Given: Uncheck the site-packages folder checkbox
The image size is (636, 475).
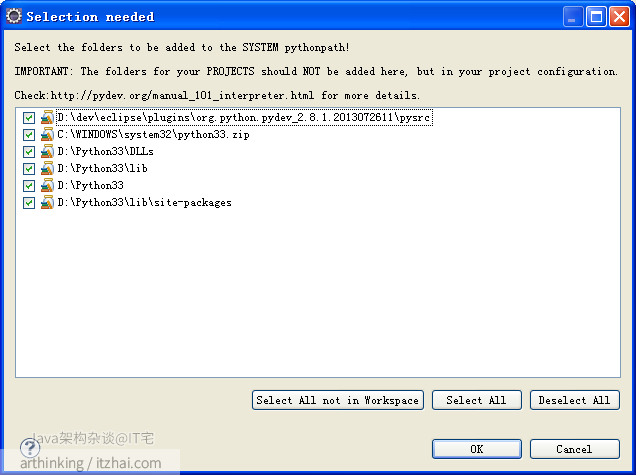Looking at the screenshot, I should pyautogui.click(x=29, y=202).
